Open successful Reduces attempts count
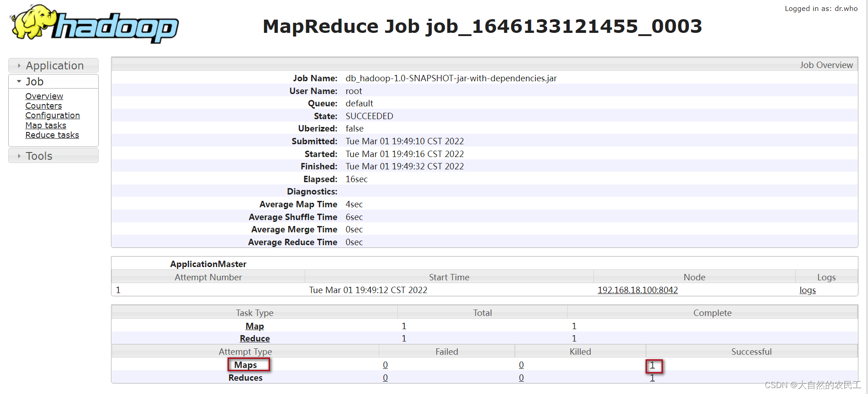The image size is (868, 394). coord(652,378)
